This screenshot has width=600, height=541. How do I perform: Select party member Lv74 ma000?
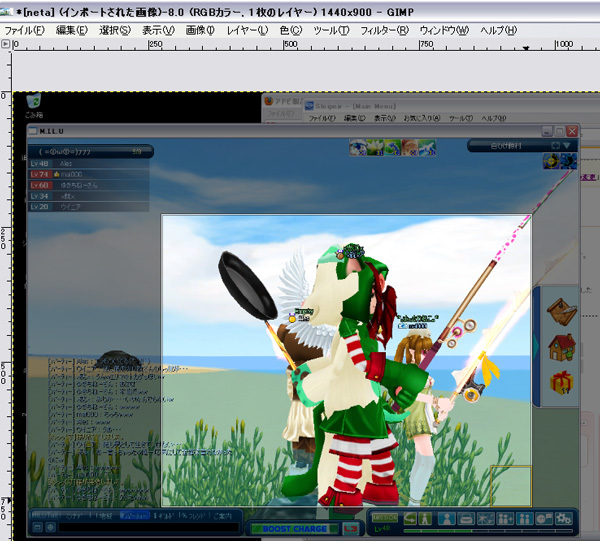click(x=89, y=174)
